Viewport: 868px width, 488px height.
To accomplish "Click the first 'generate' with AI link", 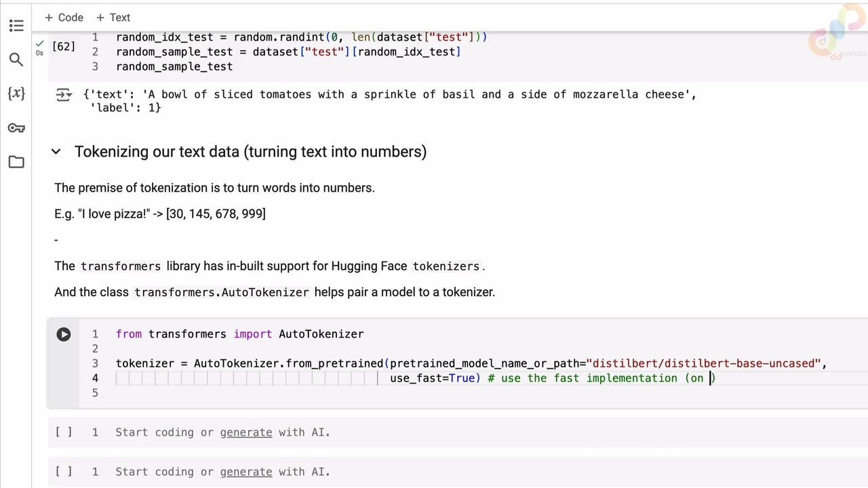I will (245, 432).
